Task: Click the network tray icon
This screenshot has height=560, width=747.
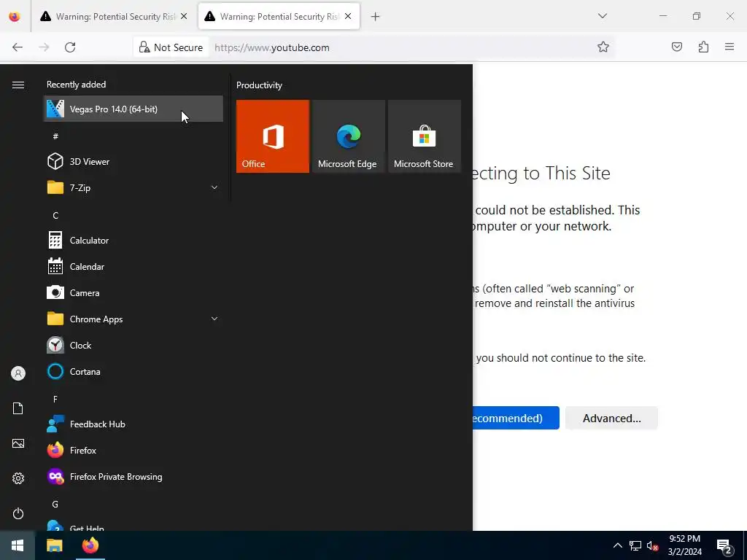Action: (635, 545)
